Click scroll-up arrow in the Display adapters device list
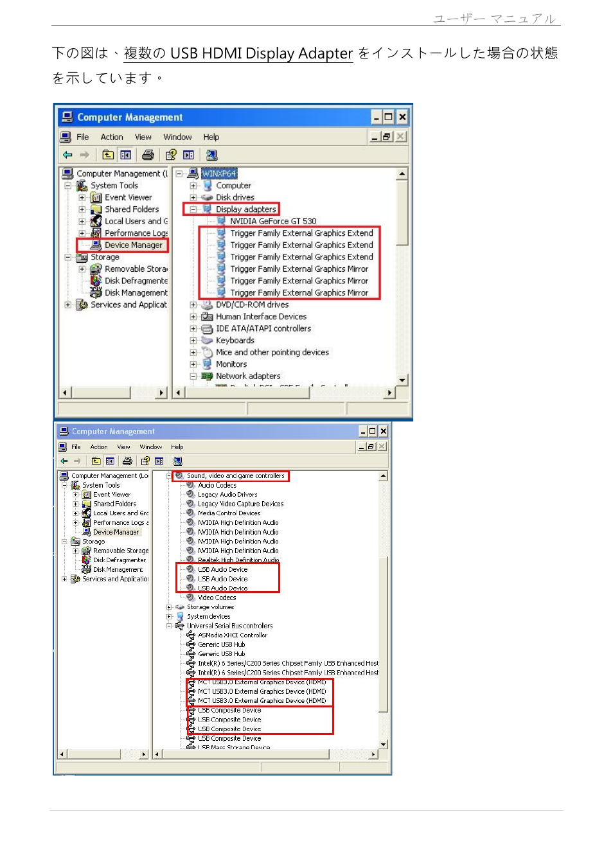 (402, 173)
